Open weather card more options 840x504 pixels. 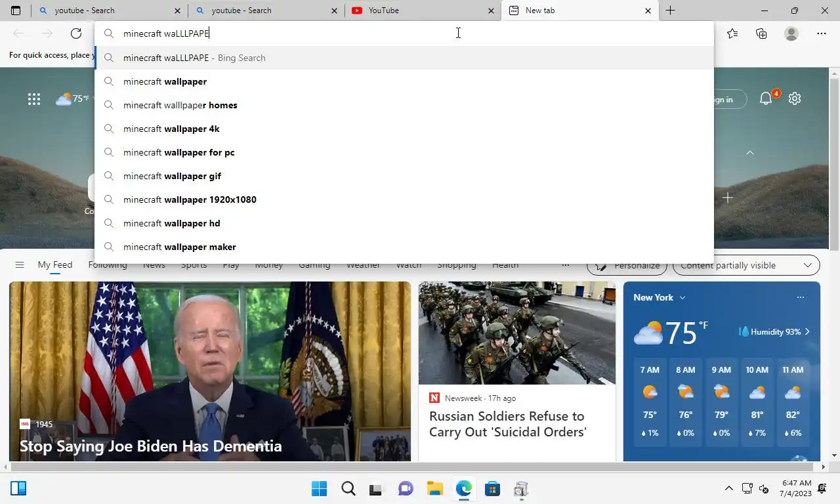coord(800,297)
